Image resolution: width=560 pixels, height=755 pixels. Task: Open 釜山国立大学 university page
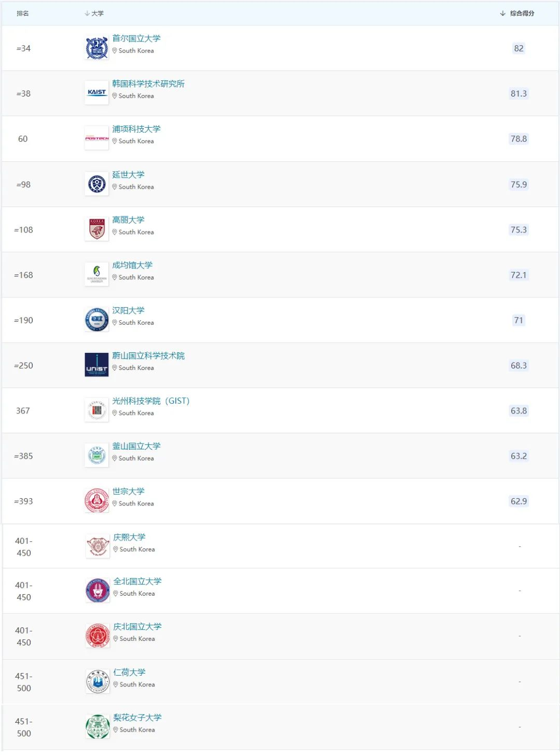pos(136,446)
